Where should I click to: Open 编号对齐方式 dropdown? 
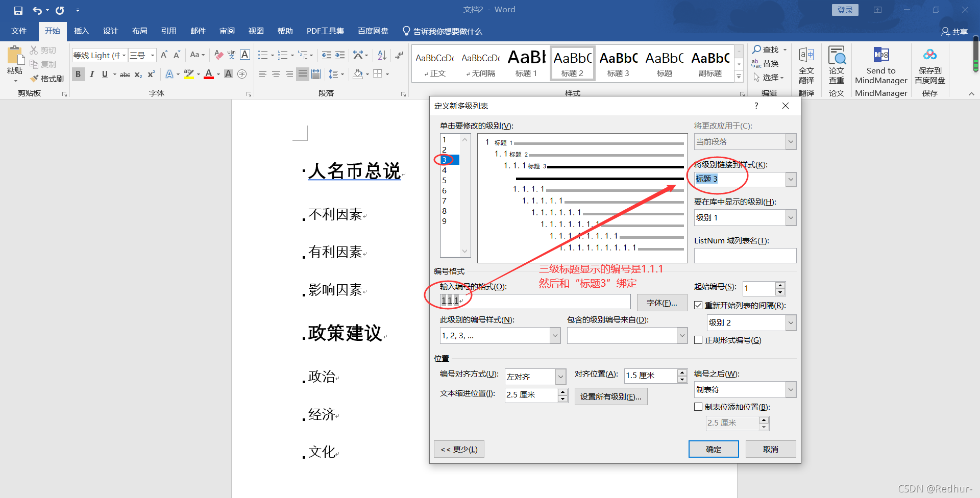(560, 377)
